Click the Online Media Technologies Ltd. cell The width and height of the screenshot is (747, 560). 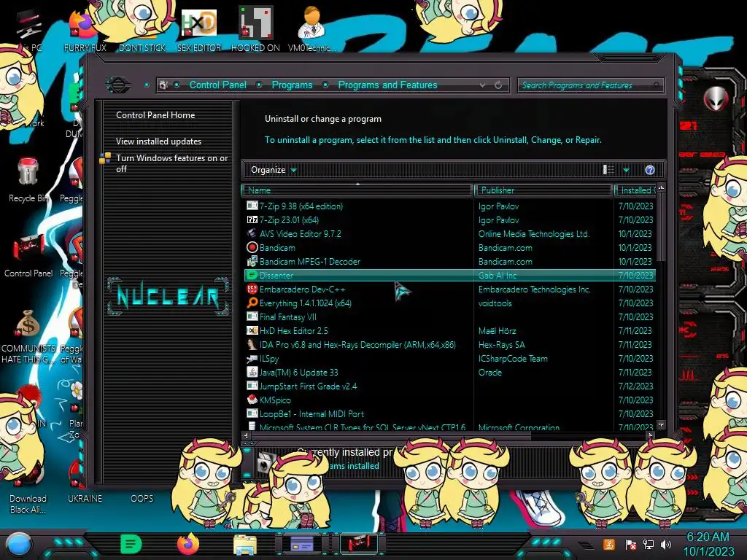[533, 234]
